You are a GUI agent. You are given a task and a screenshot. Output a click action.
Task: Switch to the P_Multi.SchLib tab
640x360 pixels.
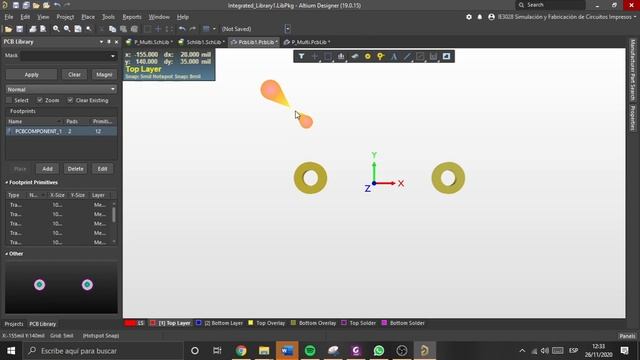point(149,42)
